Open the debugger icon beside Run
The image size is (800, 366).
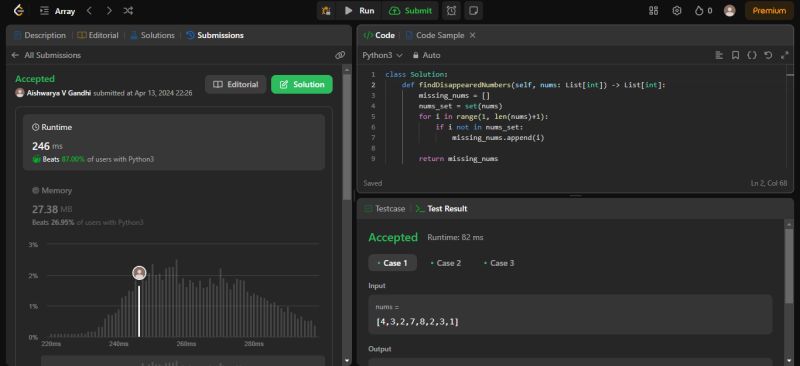coord(327,11)
